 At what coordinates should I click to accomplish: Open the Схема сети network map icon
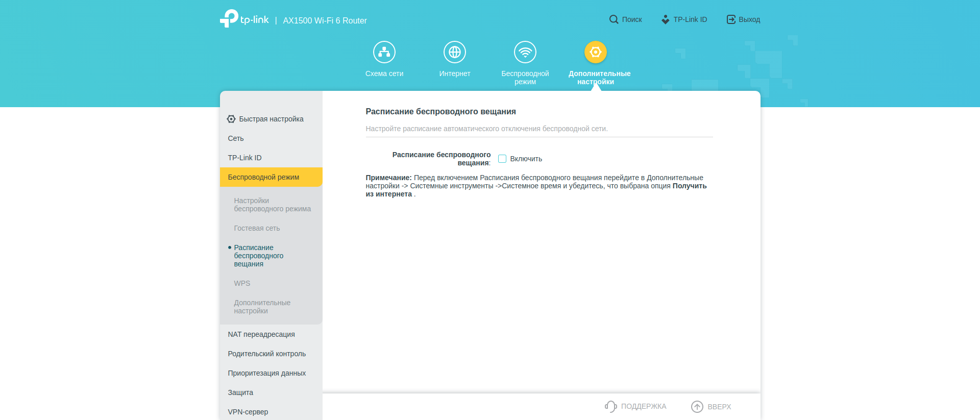pyautogui.click(x=384, y=52)
